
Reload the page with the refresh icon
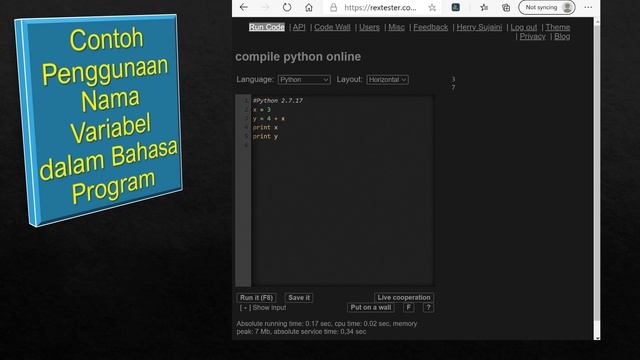(287, 7)
